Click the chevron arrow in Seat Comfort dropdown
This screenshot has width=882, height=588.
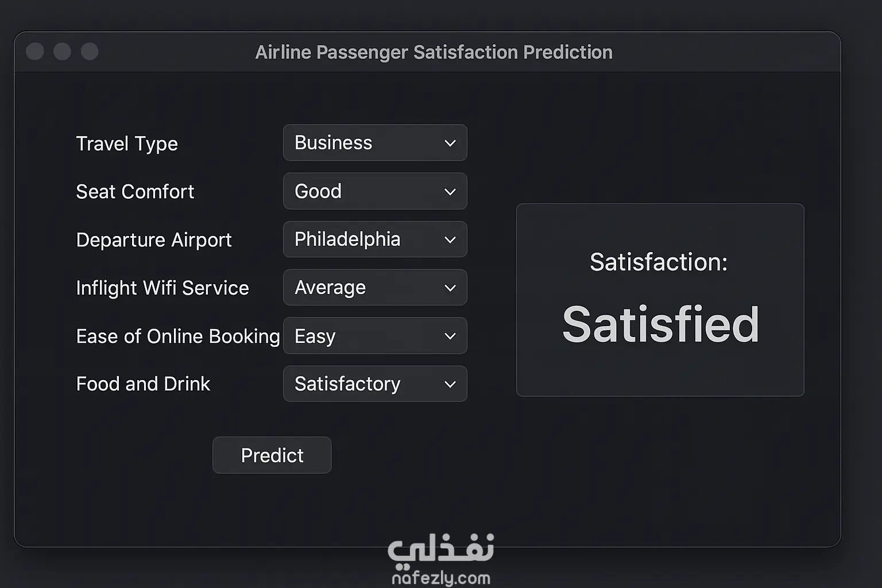coord(450,192)
